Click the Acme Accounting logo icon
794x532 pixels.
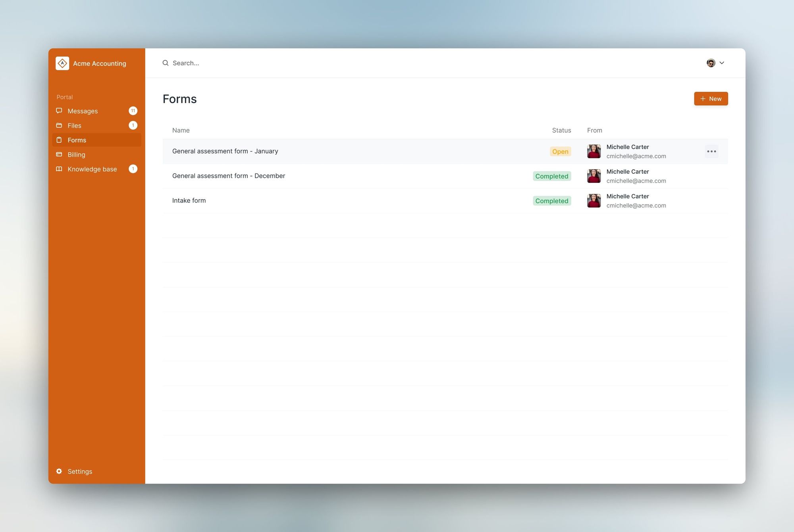point(62,63)
